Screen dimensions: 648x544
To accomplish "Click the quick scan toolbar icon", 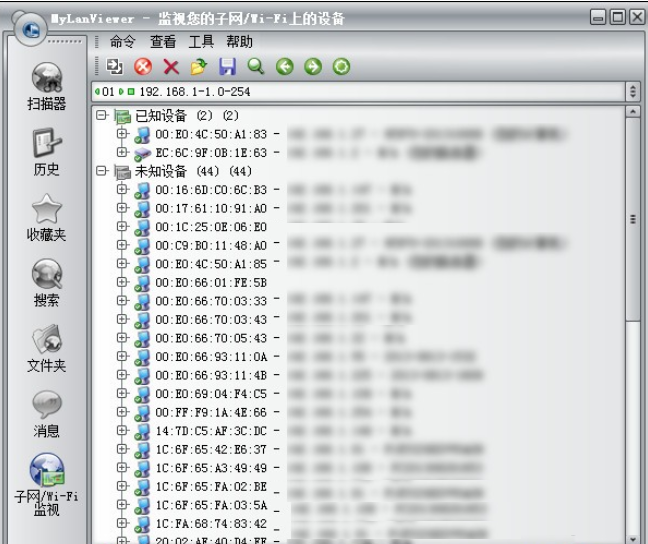I will tap(114, 67).
